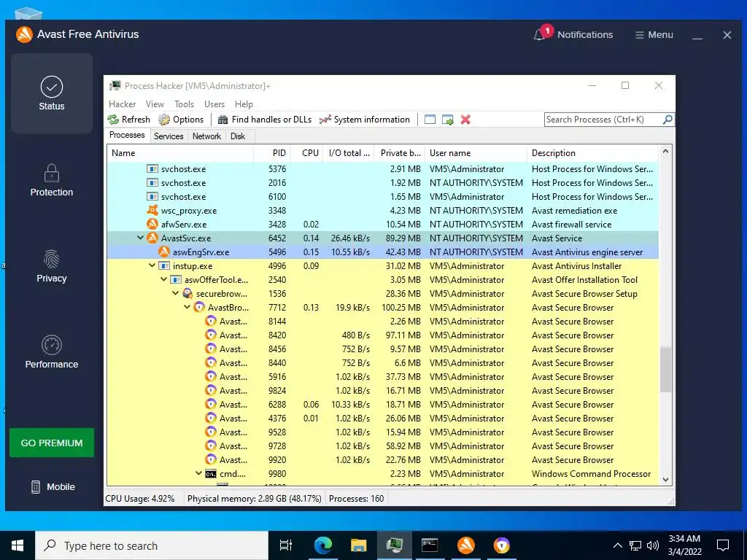Viewport: 747px width, 560px height.
Task: Open the Performance gauge icon in Avast
Action: (52, 345)
